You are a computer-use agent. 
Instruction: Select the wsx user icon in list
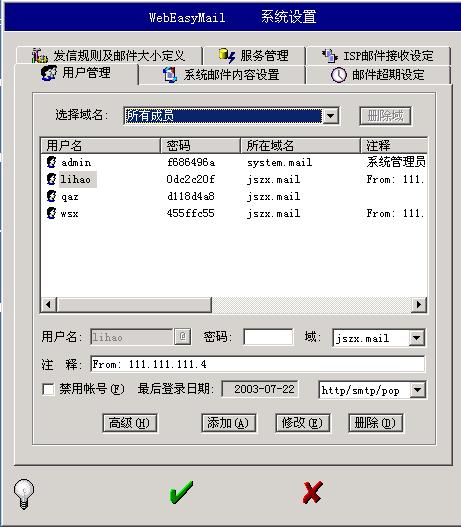point(51,213)
